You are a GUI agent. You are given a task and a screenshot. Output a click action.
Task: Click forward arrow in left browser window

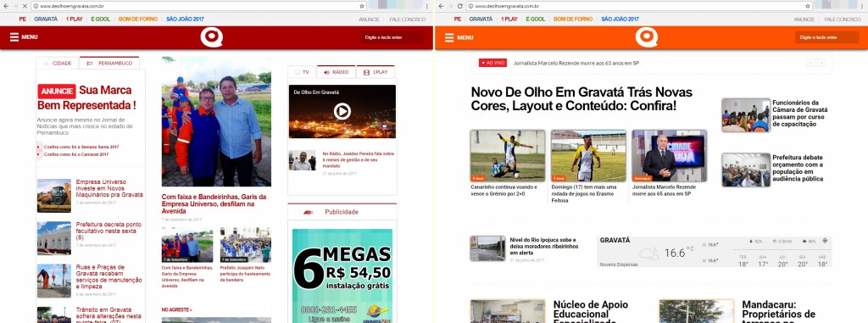tap(14, 6)
